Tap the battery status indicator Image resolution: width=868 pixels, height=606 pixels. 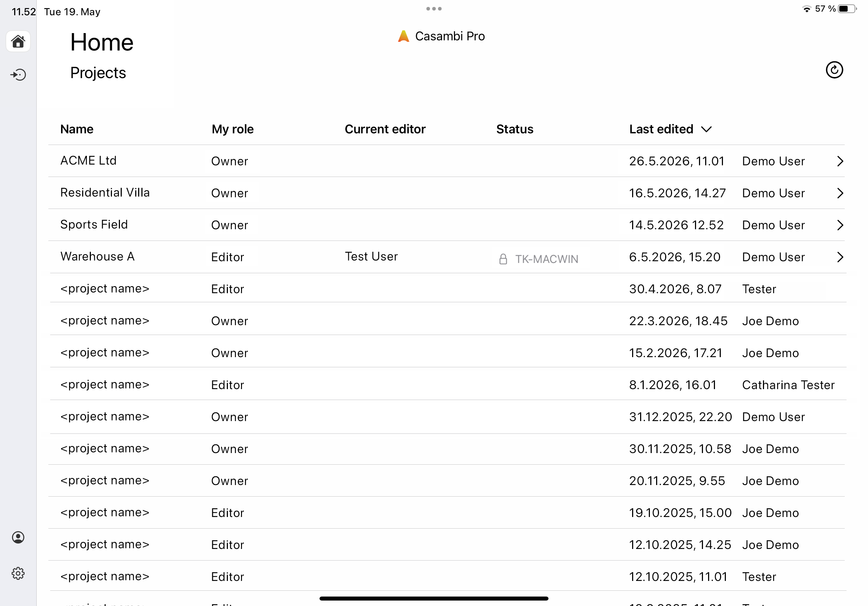click(x=847, y=9)
